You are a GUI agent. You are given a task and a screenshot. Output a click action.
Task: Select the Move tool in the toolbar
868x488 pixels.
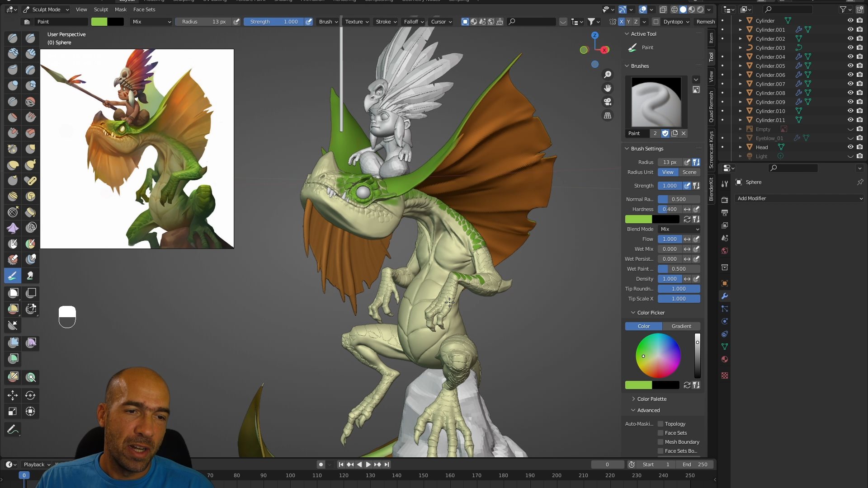click(x=12, y=395)
